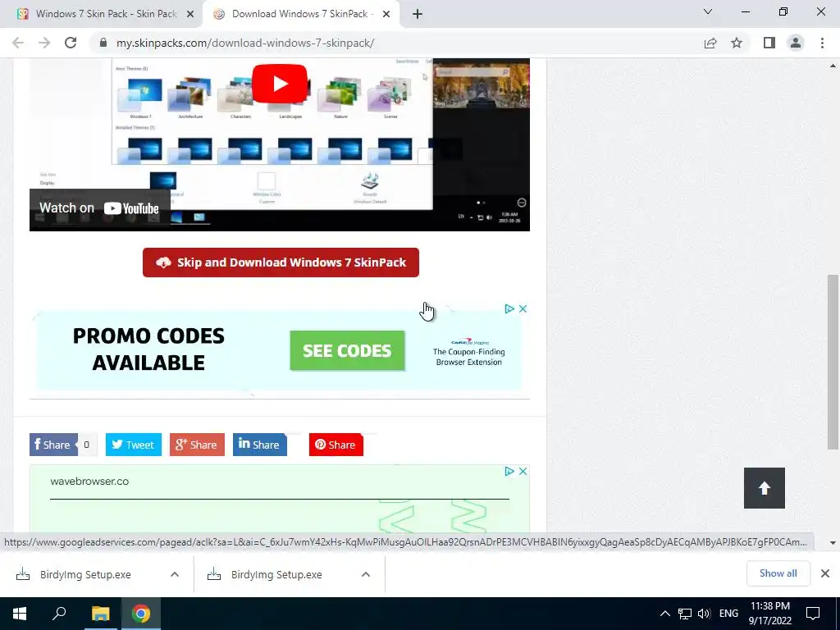Share page on Pinterest
The height and width of the screenshot is (630, 840).
pos(336,445)
